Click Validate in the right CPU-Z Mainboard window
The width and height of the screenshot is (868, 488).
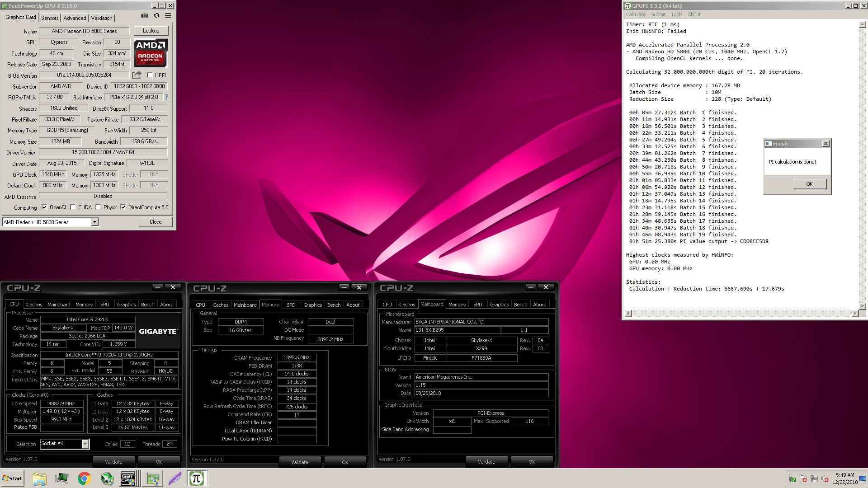(x=486, y=462)
